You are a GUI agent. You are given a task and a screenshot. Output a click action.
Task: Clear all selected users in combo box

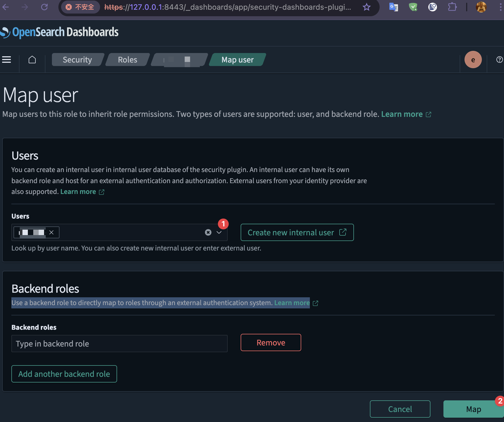click(x=208, y=232)
